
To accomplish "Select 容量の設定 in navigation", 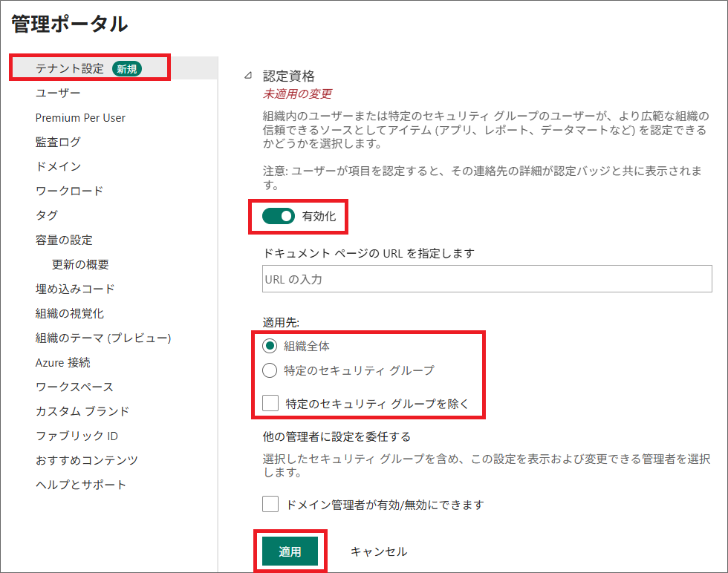I will pyautogui.click(x=64, y=240).
